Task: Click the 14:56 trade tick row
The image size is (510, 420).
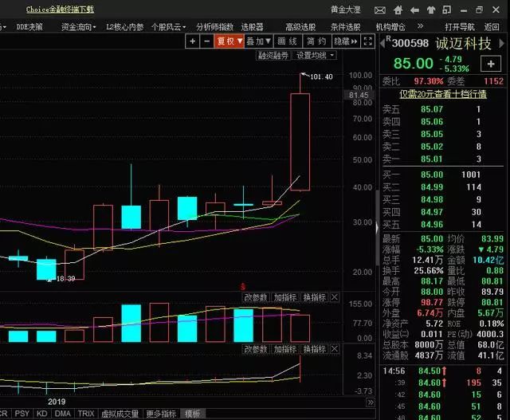Action: pyautogui.click(x=442, y=371)
